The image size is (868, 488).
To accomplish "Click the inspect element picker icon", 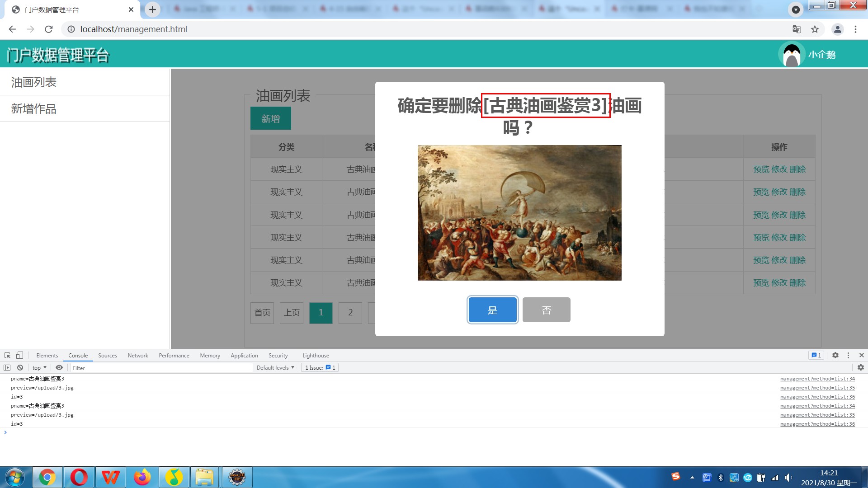I will [7, 356].
